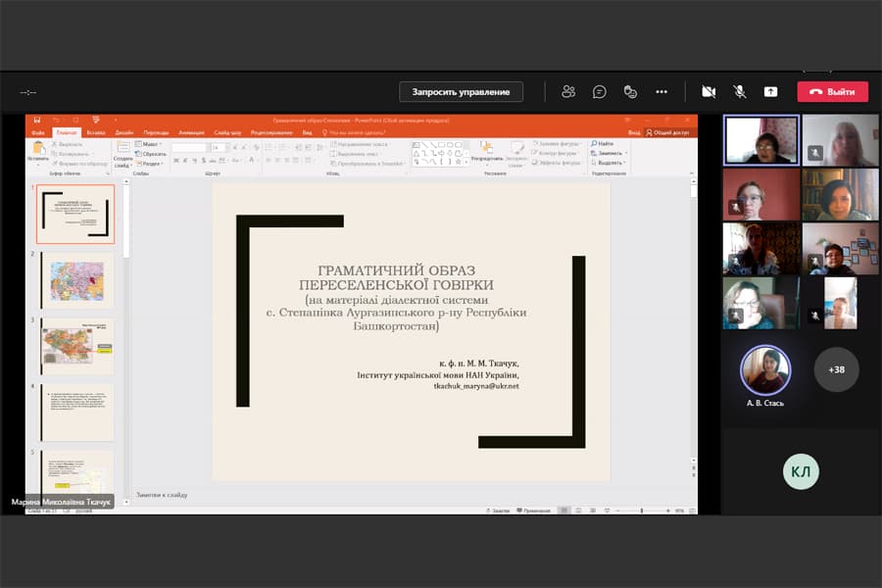Click the Общий доступ share button
The image size is (882, 588).
point(667,133)
